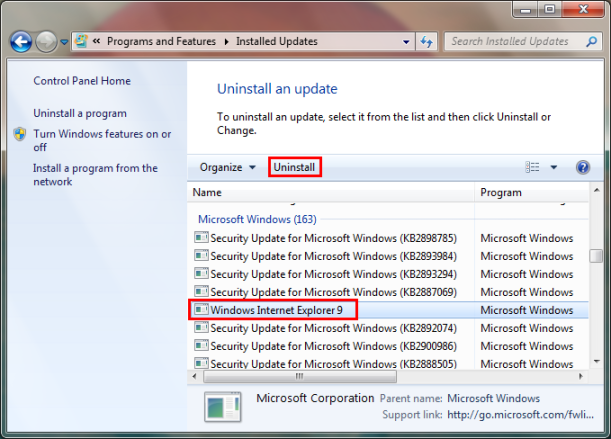Click the details pane update thumbnail
Screen dimensions: 611x439
coord(223,407)
